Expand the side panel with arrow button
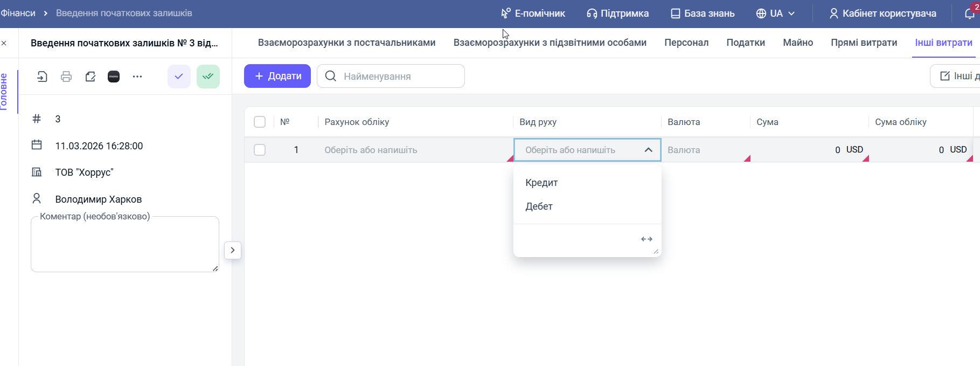This screenshot has height=366, width=980. click(233, 250)
